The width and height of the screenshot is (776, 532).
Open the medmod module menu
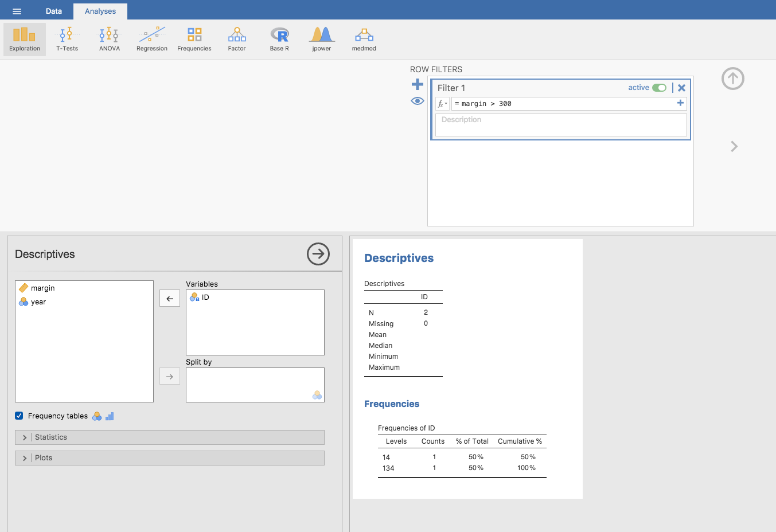(364, 39)
